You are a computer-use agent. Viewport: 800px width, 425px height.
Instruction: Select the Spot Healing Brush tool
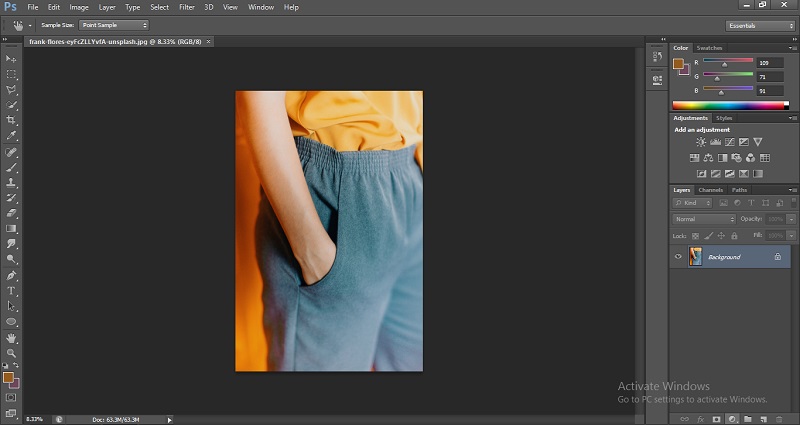[11, 152]
